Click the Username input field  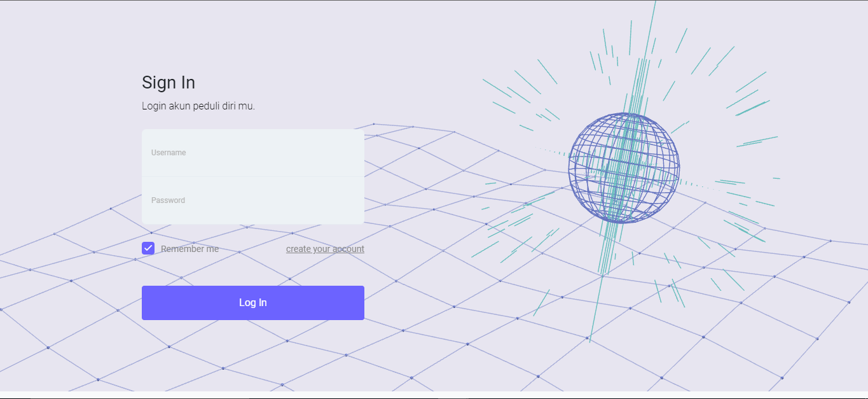point(252,153)
